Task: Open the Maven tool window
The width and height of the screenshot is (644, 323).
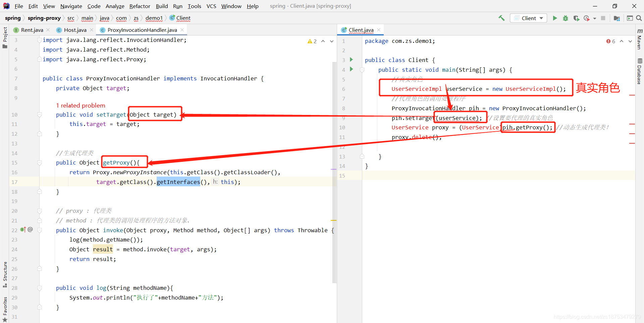Action: pos(640,39)
